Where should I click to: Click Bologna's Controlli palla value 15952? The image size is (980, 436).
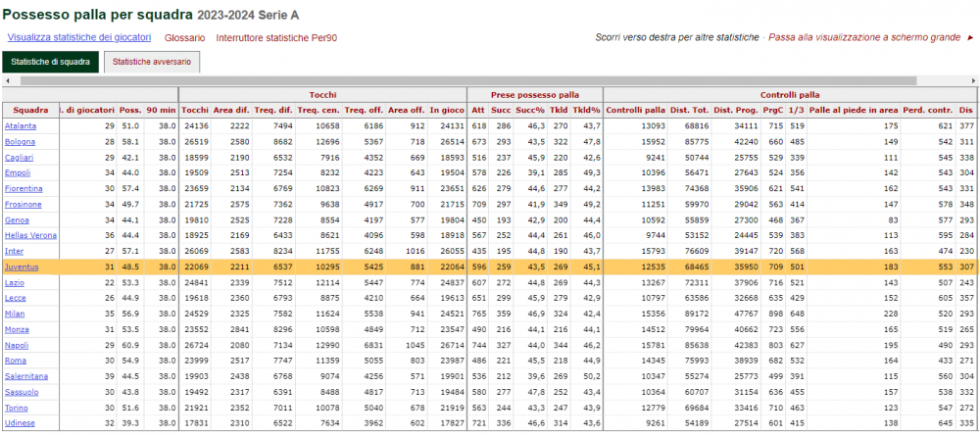653,142
